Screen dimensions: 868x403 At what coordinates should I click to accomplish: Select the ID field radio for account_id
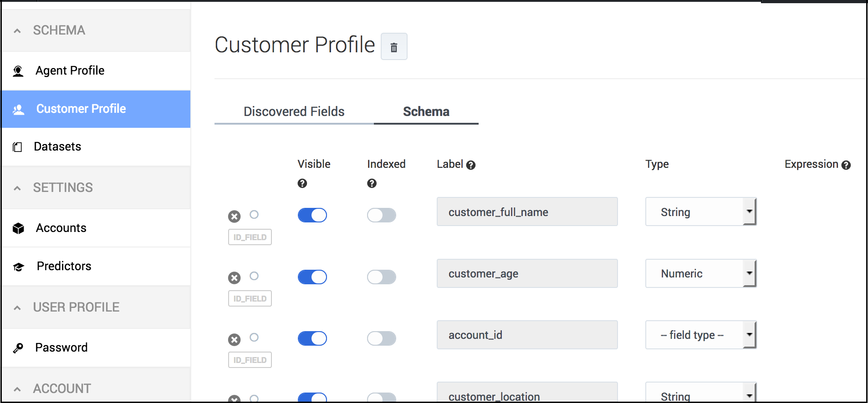254,338
